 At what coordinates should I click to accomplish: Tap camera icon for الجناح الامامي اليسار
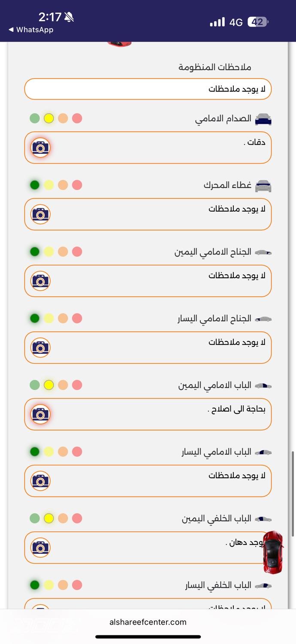click(x=41, y=347)
